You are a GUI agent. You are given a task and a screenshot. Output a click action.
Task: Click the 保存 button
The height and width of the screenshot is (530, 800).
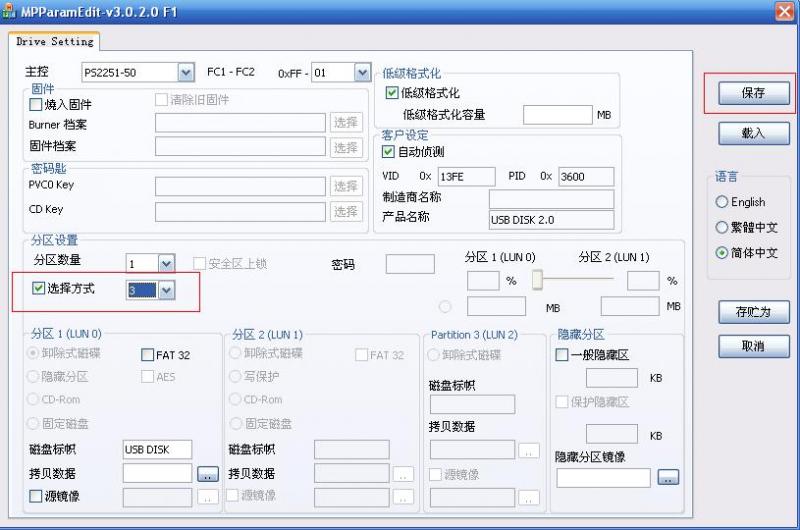[x=753, y=93]
